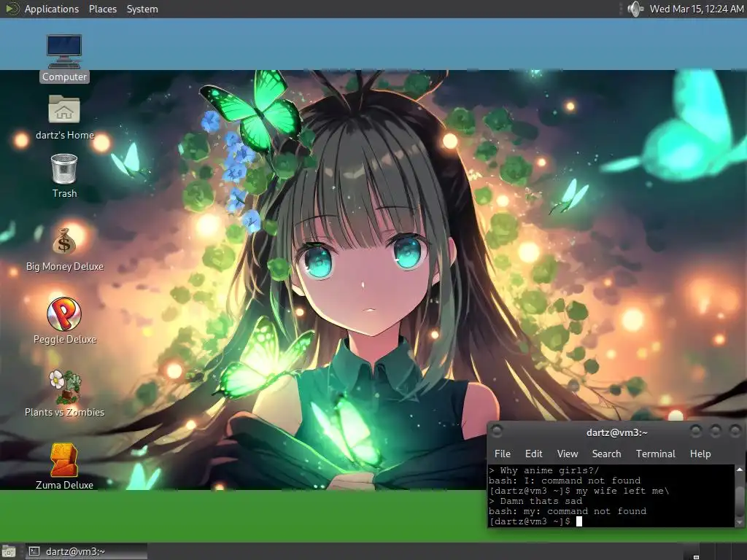
Task: Click the distro logo beside Applications
Action: [12, 9]
